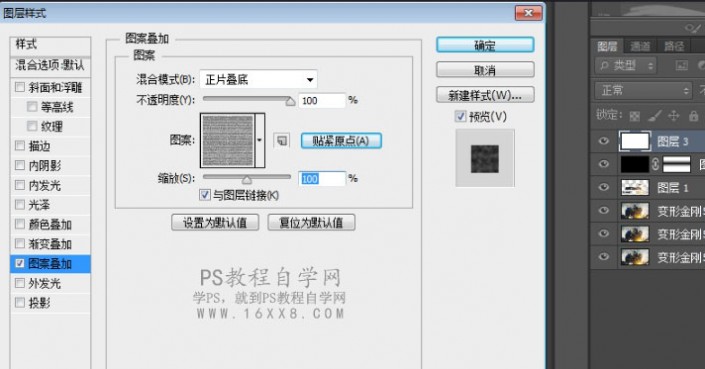Open pattern picker dropdown arrow
Screen dimensions: 705x369
coord(259,140)
